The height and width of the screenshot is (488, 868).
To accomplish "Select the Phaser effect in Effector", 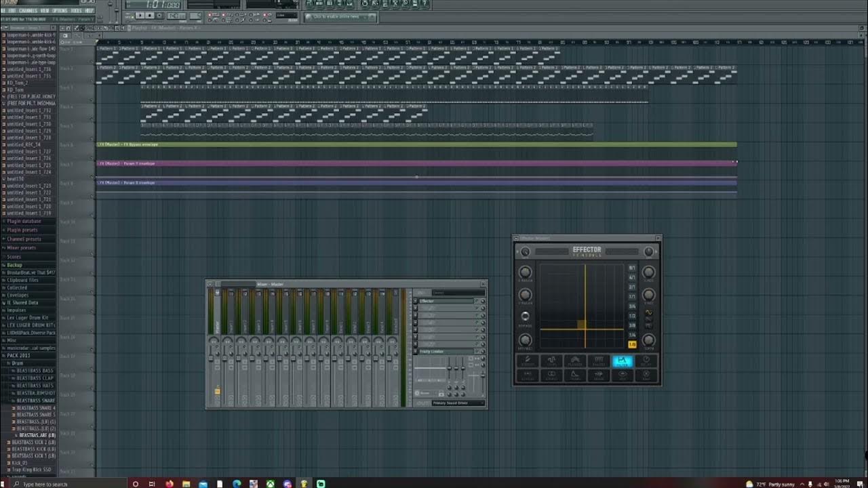I will click(x=599, y=361).
